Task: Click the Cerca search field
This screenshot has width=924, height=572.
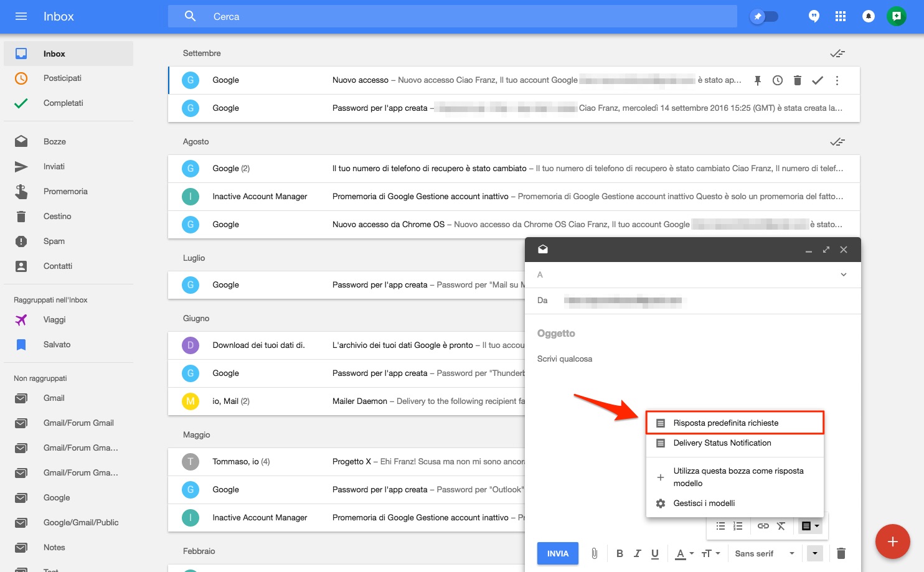Action: point(453,16)
